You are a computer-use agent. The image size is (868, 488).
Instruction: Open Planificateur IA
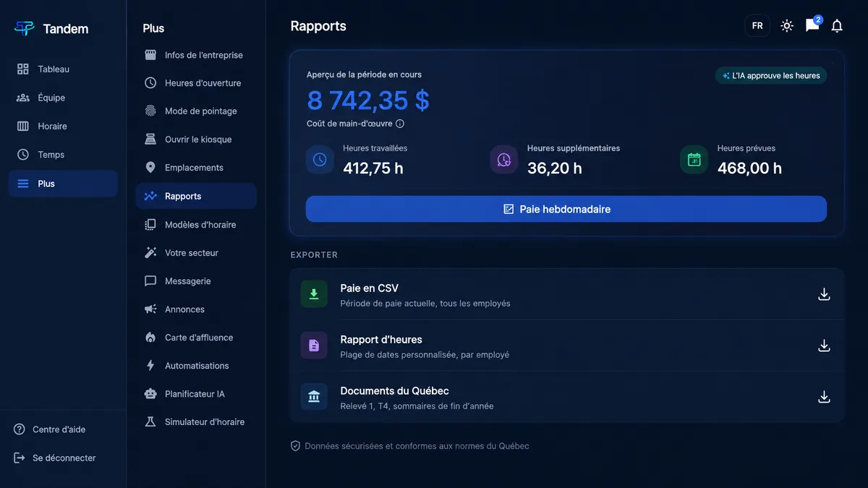coord(196,394)
